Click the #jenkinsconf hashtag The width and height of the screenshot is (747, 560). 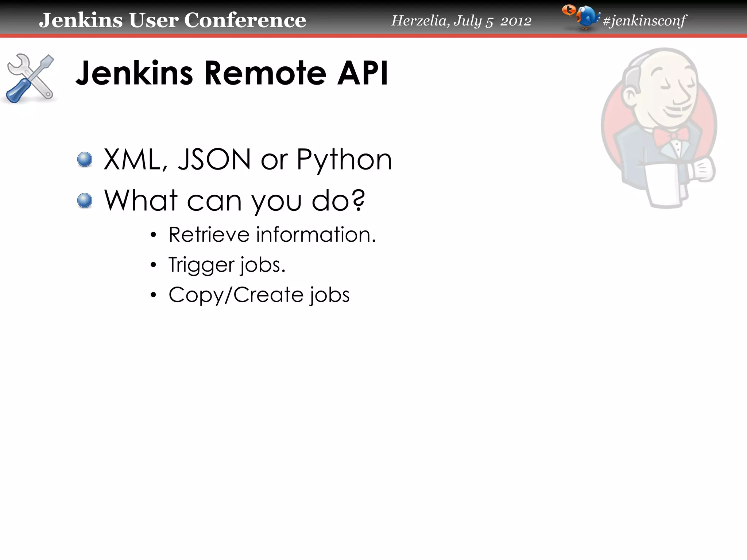(x=645, y=21)
